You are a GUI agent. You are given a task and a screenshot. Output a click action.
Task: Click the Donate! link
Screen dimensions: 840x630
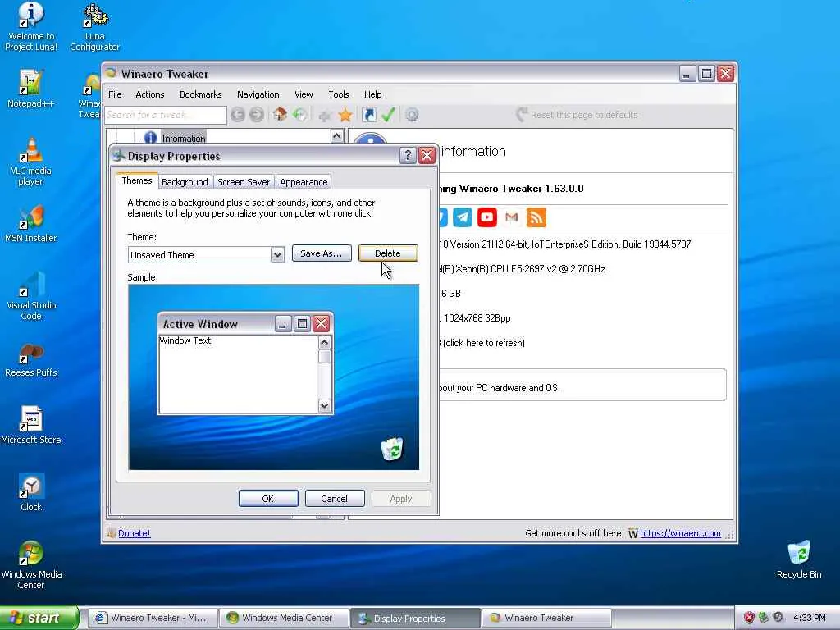pos(134,533)
